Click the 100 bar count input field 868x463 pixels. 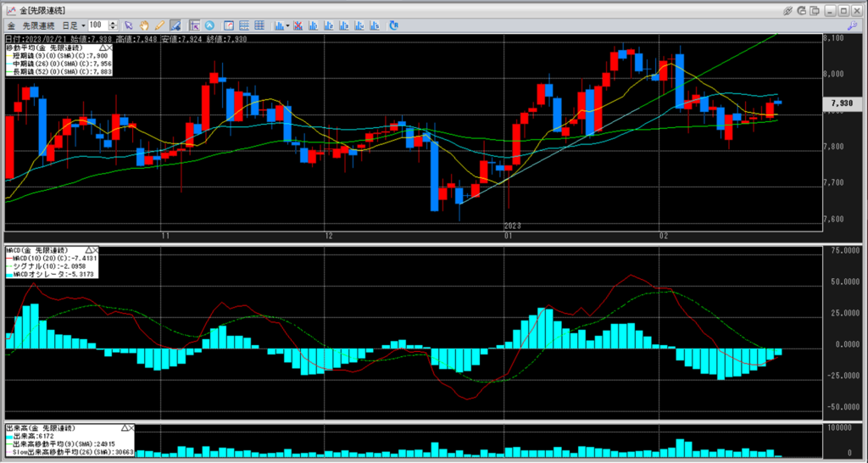pos(97,25)
